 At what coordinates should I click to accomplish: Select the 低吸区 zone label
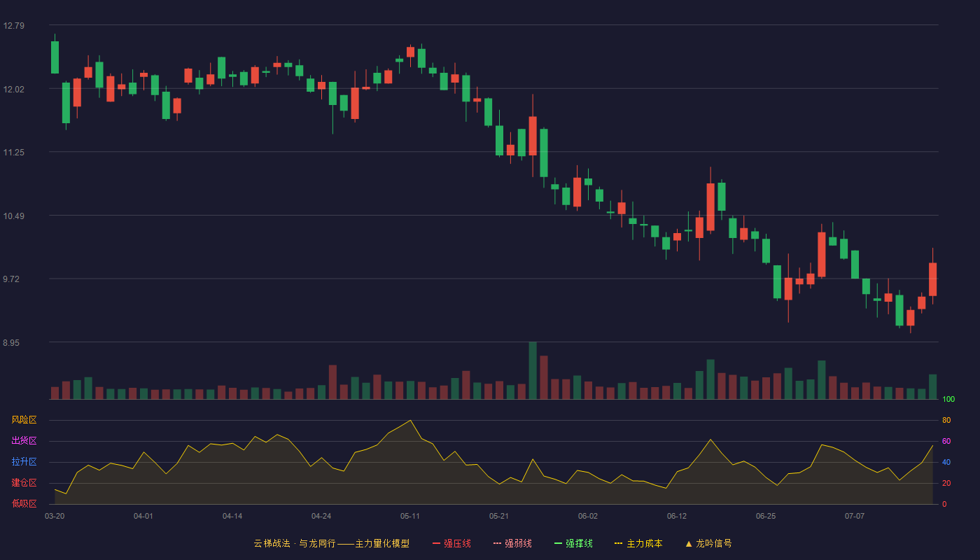24,503
